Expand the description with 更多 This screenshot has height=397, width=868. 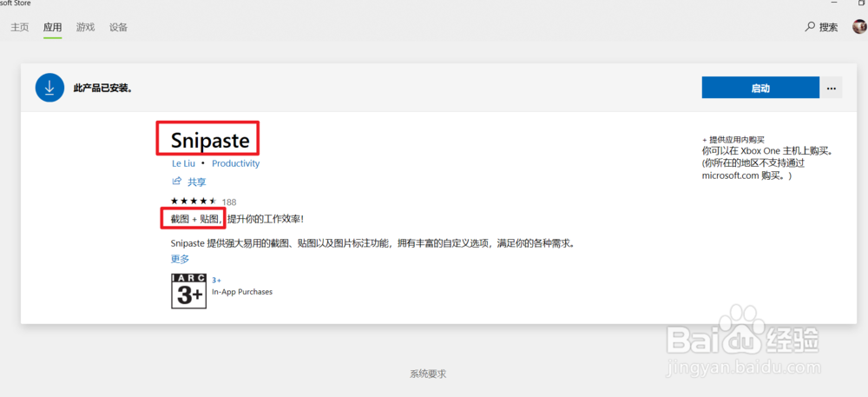pyautogui.click(x=180, y=259)
